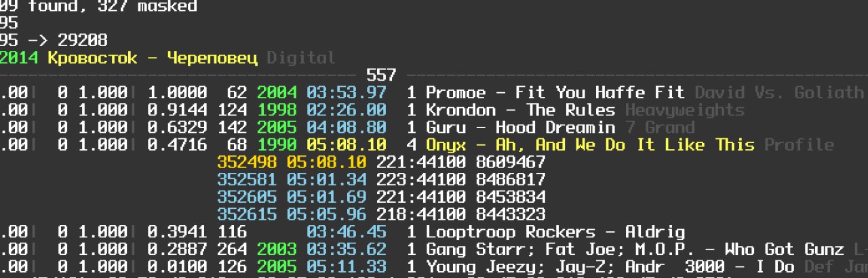
Task: Click the score value 0.4716
Action: point(177,144)
